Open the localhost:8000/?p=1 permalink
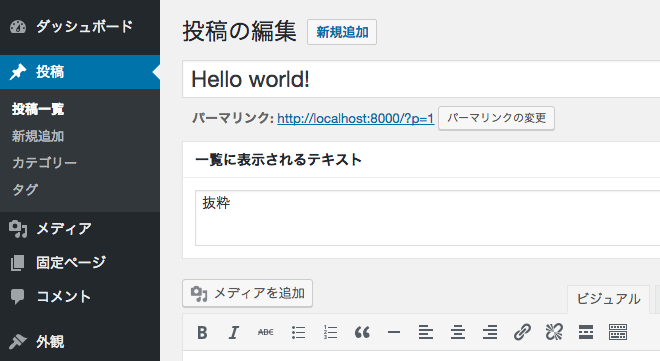 (x=355, y=119)
